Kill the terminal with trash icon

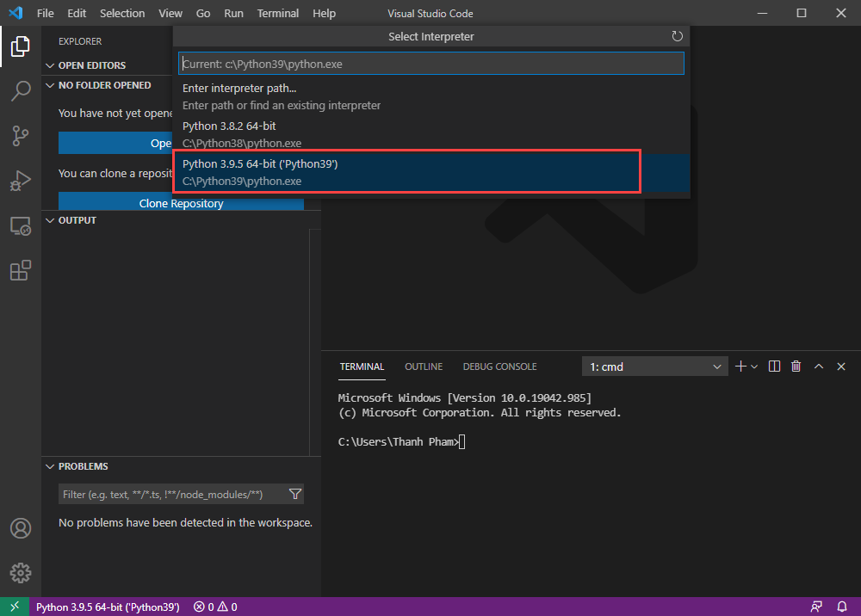pyautogui.click(x=796, y=367)
